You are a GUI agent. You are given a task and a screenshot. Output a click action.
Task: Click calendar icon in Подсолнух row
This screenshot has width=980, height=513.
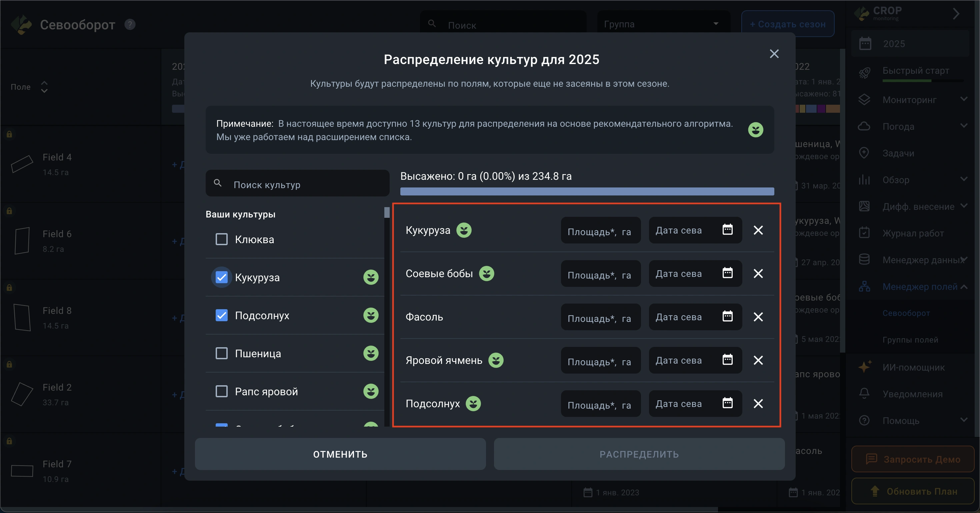pos(727,403)
